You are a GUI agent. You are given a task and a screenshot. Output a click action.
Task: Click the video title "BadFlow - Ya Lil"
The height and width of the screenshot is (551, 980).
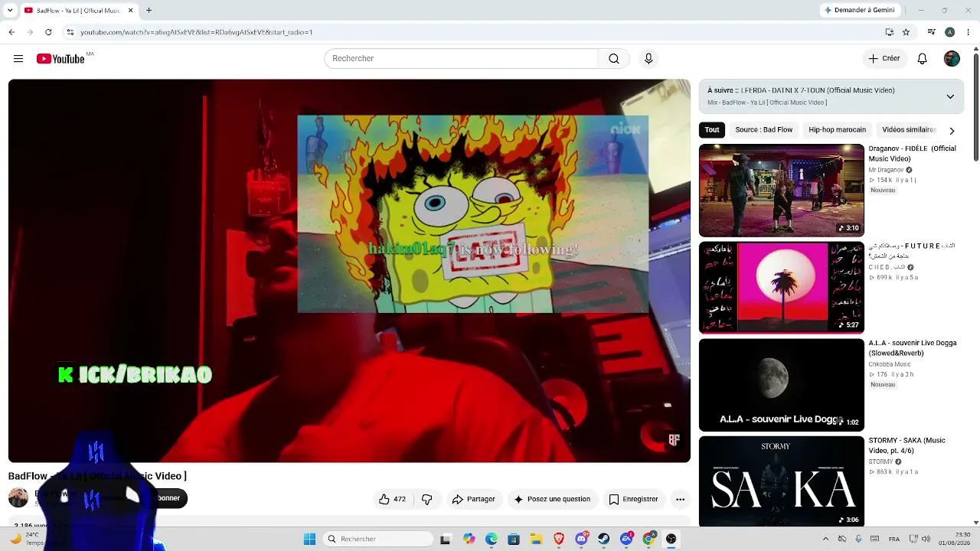pyautogui.click(x=97, y=476)
